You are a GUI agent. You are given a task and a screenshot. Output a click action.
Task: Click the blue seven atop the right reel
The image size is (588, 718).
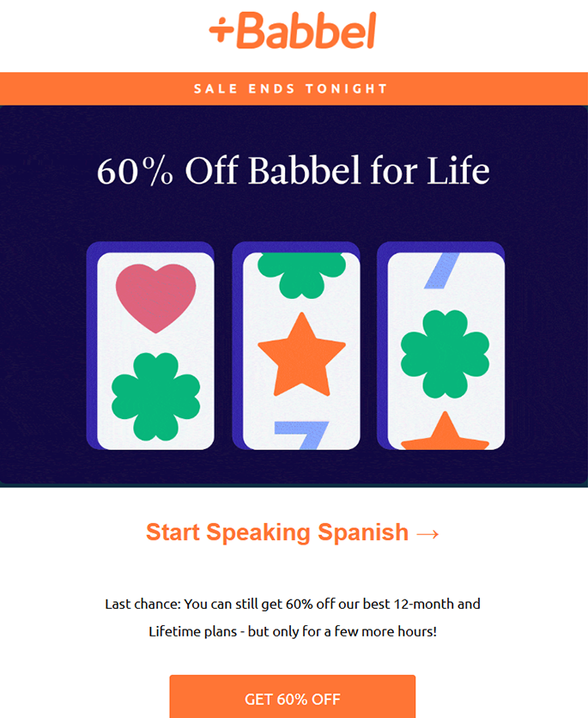445,269
